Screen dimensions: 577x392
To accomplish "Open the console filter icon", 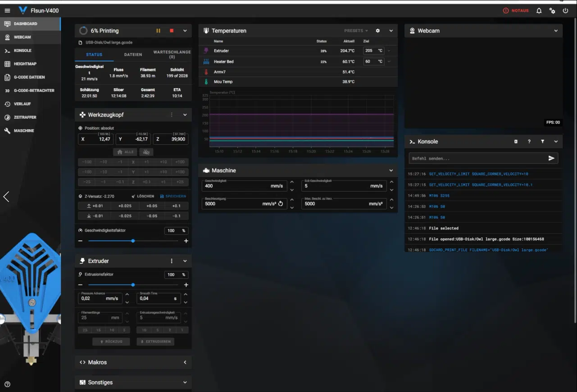I will tap(542, 141).
